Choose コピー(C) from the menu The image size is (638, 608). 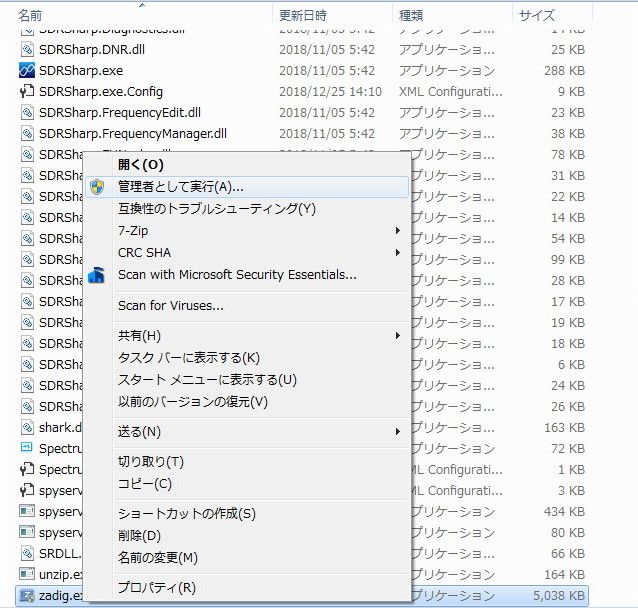click(247, 484)
